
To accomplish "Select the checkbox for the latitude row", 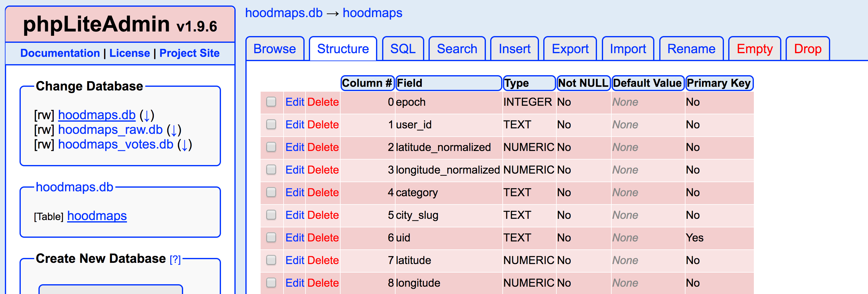I will (x=271, y=260).
